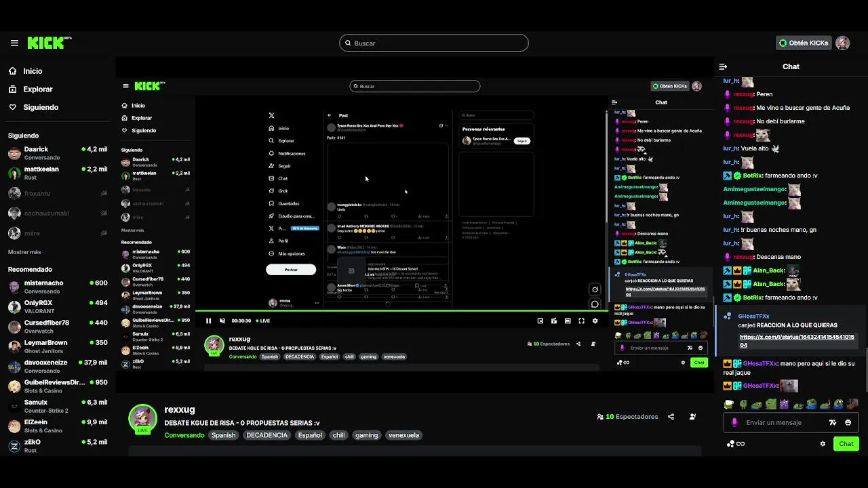Select the DECADENCIA tag
Viewport: 868px width, 488px height.
pyautogui.click(x=267, y=435)
